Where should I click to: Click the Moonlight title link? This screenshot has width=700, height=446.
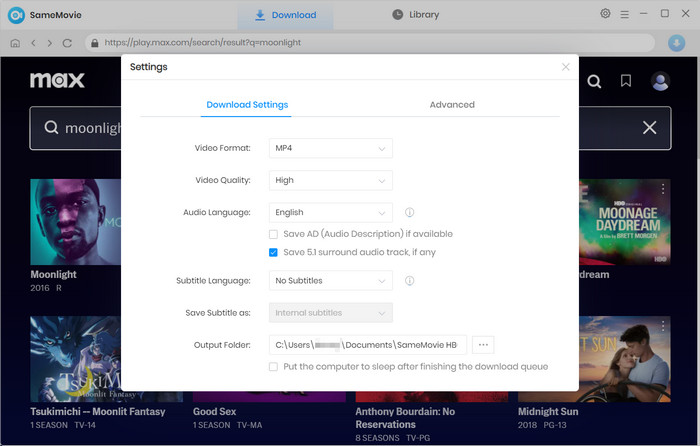pos(53,275)
